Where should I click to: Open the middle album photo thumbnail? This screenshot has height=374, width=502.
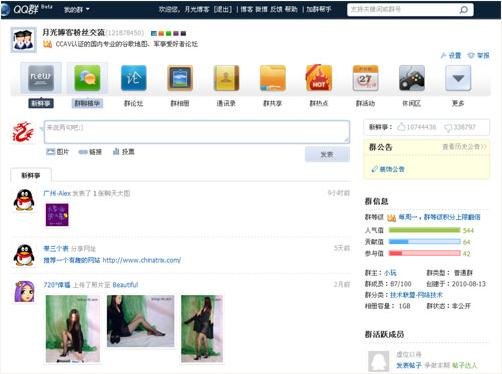tap(140, 321)
